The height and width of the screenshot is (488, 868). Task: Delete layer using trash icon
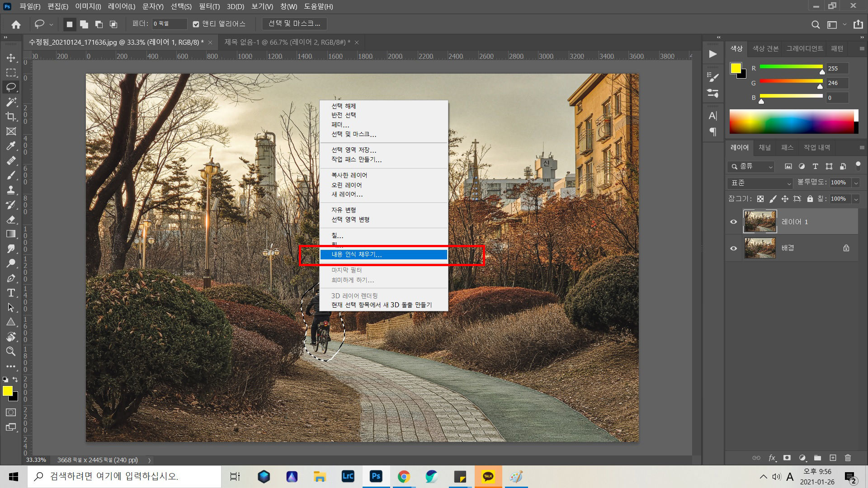848,458
